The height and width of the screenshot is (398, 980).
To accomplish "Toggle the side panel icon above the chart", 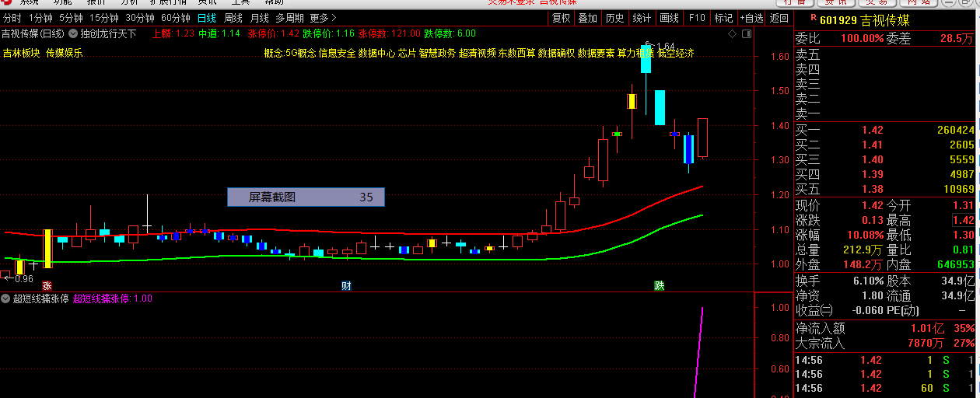I will tap(747, 34).
